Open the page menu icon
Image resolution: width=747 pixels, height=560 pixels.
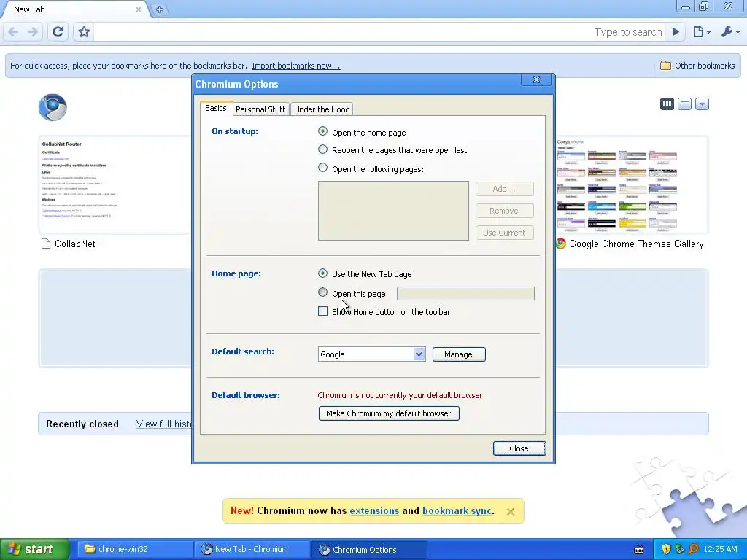pyautogui.click(x=701, y=32)
